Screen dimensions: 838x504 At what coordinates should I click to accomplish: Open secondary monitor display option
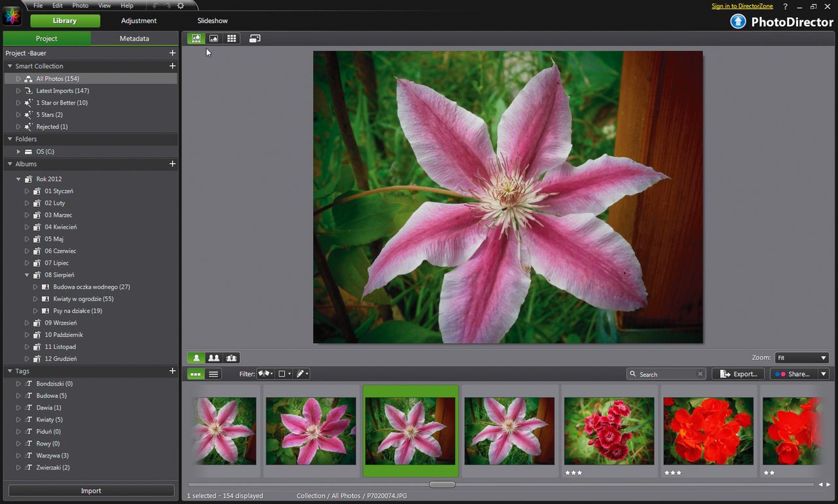[x=255, y=39]
